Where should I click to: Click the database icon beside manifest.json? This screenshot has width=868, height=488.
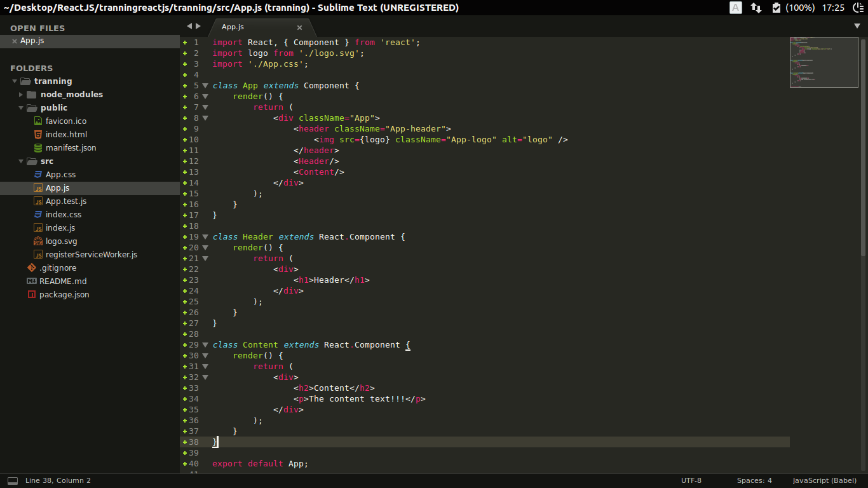[38, 147]
